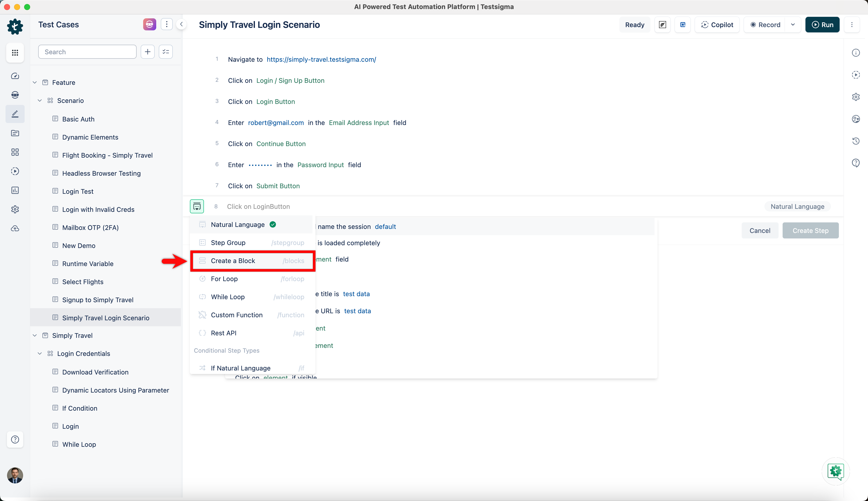This screenshot has height=501, width=868.
Task: Select the checked Natural Language option
Action: point(238,225)
